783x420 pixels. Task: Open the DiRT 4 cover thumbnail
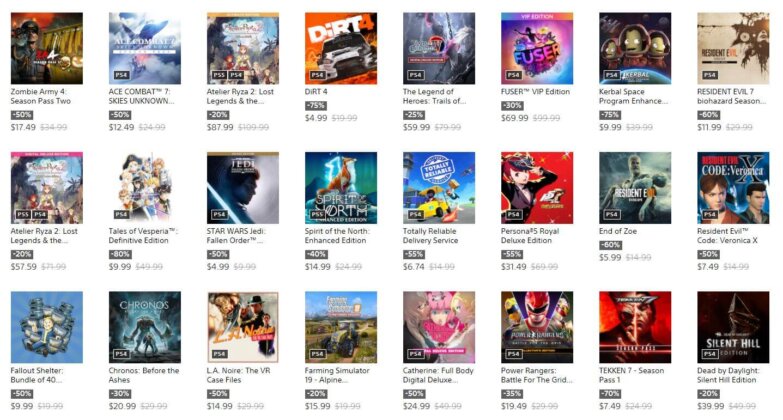[341, 48]
